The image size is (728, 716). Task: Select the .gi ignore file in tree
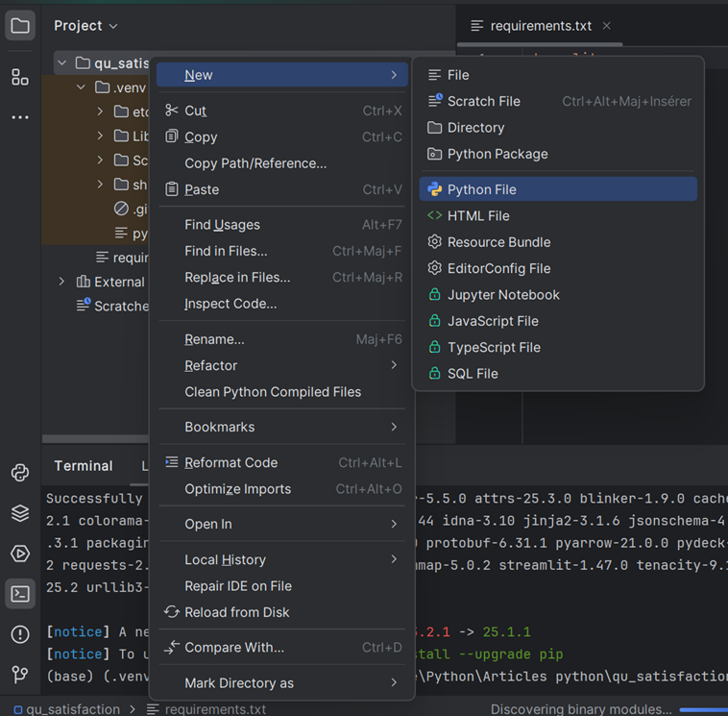(x=131, y=209)
